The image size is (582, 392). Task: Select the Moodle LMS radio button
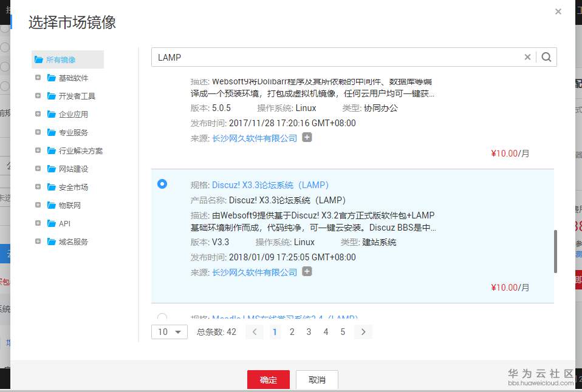point(162,316)
